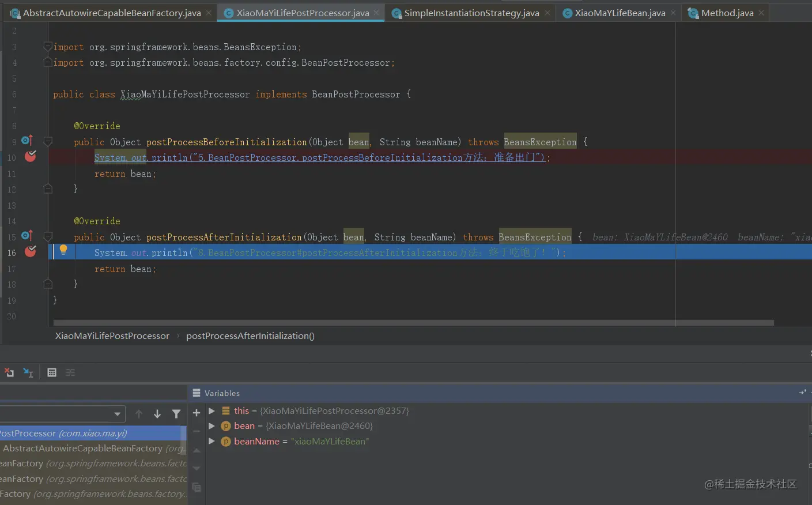
Task: Open the Method.java tab
Action: point(727,13)
